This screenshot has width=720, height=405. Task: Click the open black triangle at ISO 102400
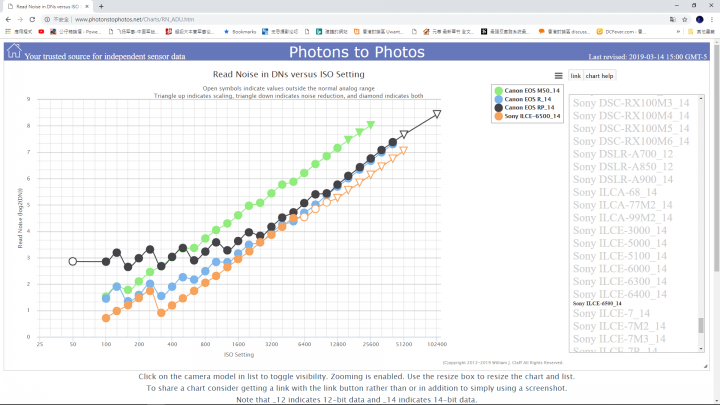point(437,113)
